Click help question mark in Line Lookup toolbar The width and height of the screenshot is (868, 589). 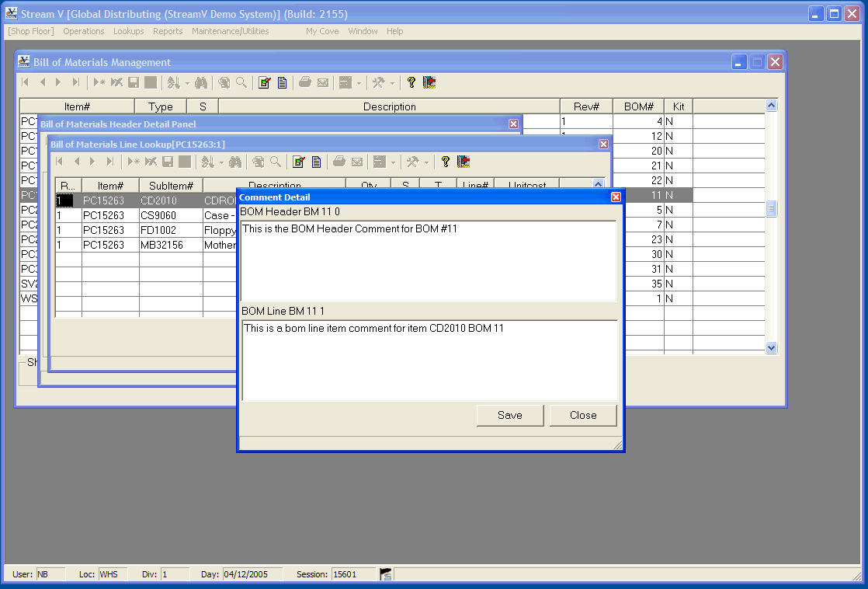pos(446,162)
